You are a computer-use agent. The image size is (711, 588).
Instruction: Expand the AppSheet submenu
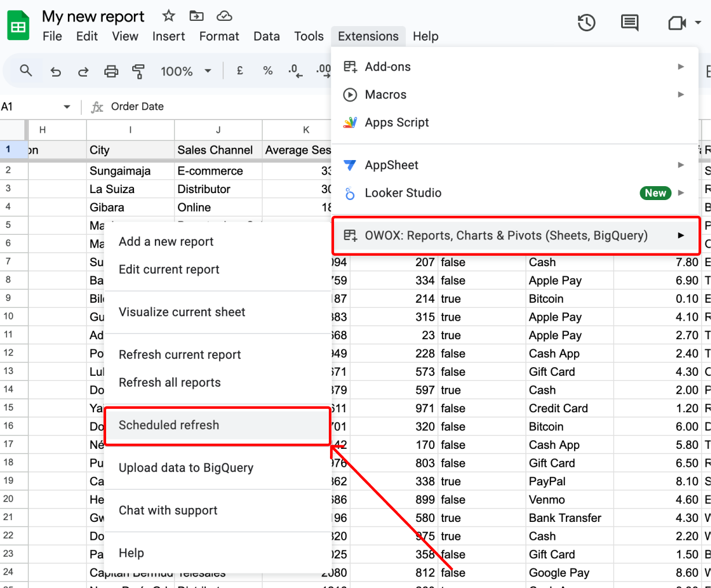pyautogui.click(x=514, y=165)
